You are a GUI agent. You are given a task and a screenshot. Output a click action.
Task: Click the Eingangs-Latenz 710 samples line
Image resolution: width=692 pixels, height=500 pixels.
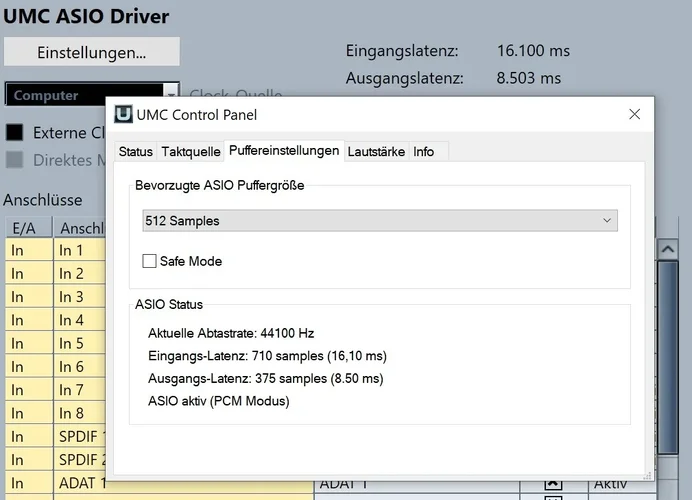point(267,356)
